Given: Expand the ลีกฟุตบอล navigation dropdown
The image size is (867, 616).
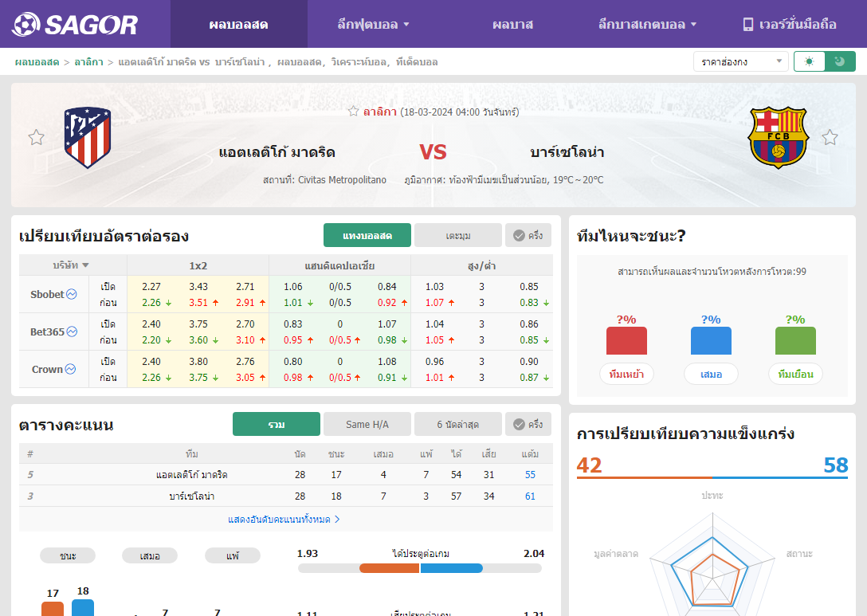Looking at the screenshot, I should pyautogui.click(x=373, y=25).
